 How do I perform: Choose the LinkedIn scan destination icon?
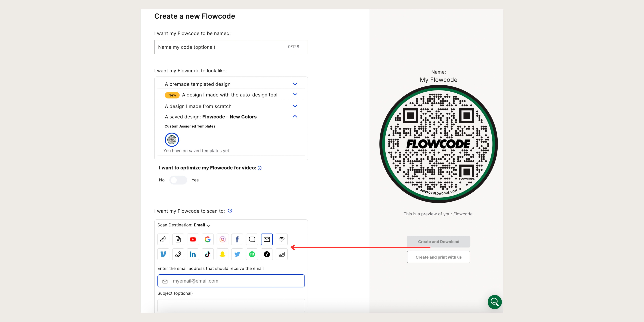[193, 254]
